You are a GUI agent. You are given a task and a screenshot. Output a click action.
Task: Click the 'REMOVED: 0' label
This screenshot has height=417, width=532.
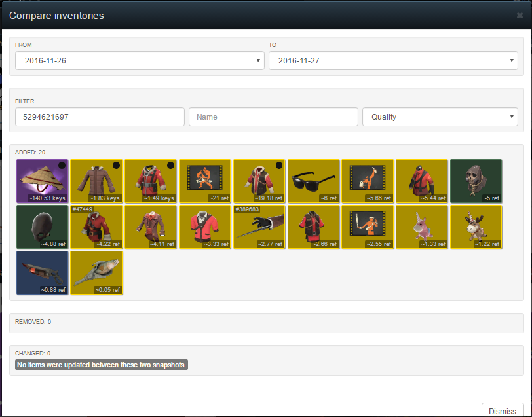tap(33, 321)
